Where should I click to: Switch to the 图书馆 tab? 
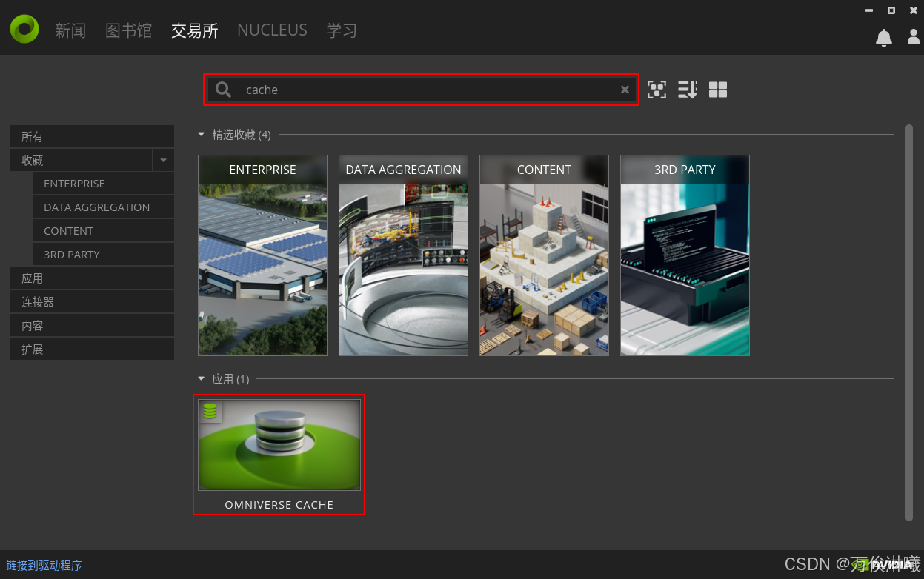(x=128, y=30)
